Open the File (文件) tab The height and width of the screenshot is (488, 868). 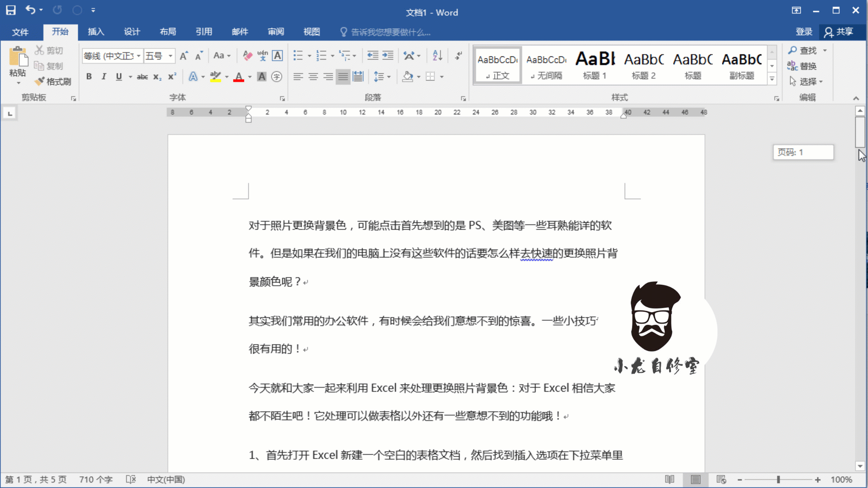pyautogui.click(x=20, y=32)
